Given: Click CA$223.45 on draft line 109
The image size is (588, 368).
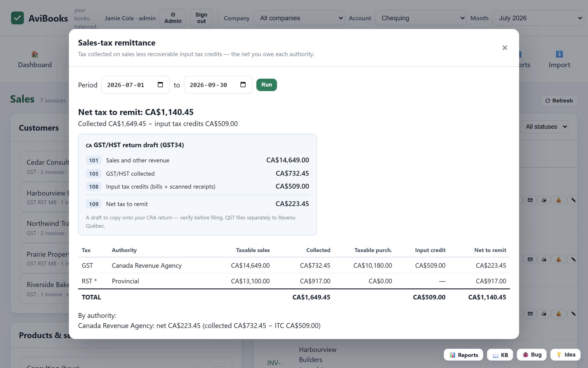Looking at the screenshot, I should pyautogui.click(x=292, y=204).
